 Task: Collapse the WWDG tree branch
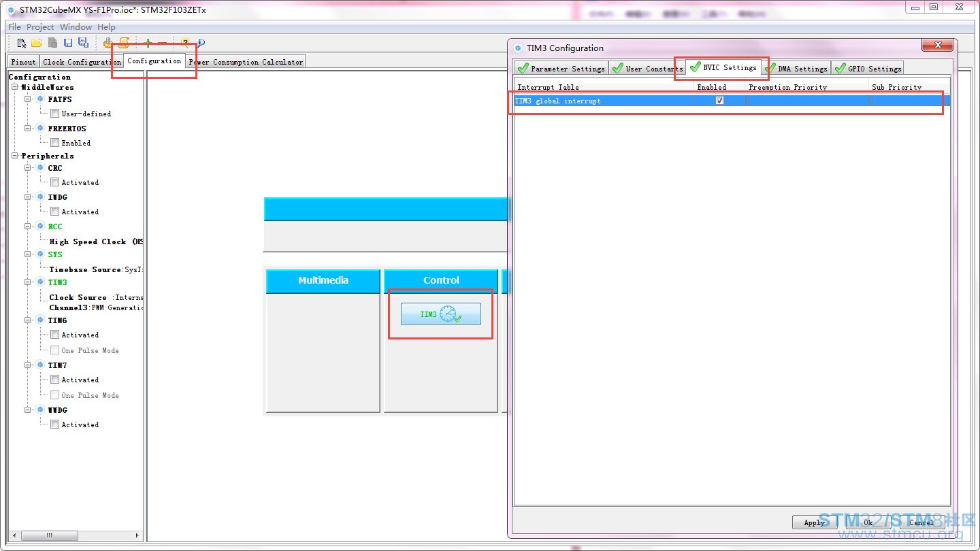pyautogui.click(x=29, y=410)
